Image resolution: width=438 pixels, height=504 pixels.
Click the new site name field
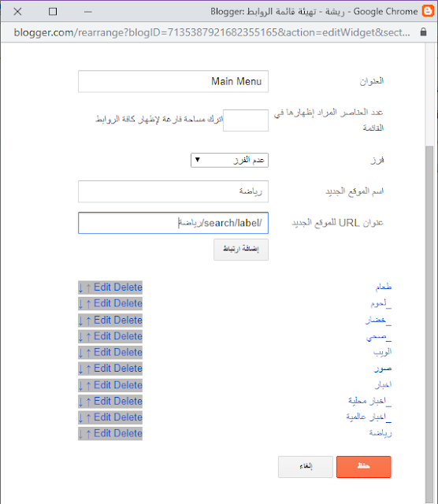[x=173, y=191]
